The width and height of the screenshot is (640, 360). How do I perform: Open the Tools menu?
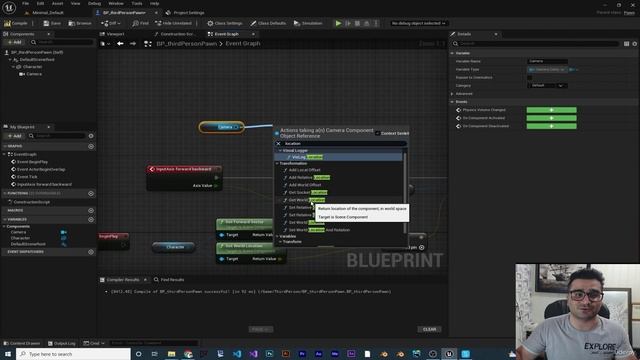tap(137, 3)
